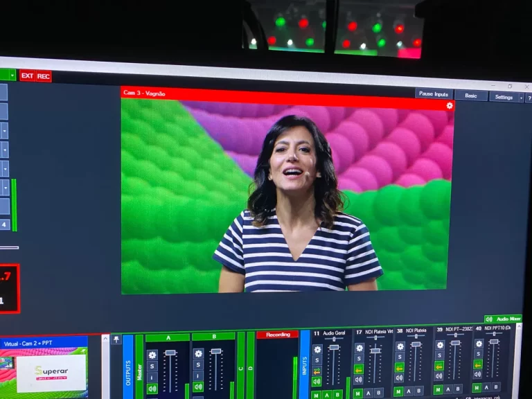Adjust pan slider above 38 NDI Plateia

[x=416, y=336]
